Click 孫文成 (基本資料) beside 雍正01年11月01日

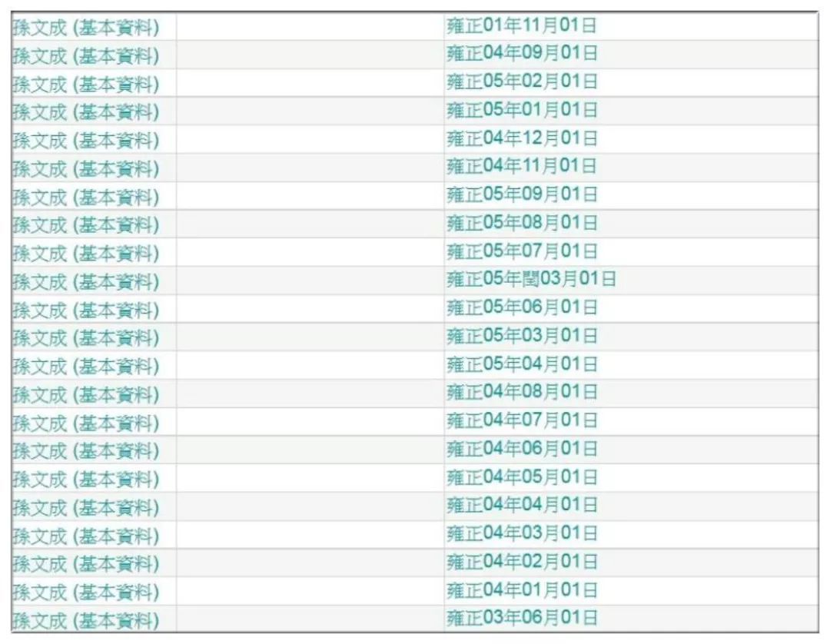pyautogui.click(x=86, y=28)
